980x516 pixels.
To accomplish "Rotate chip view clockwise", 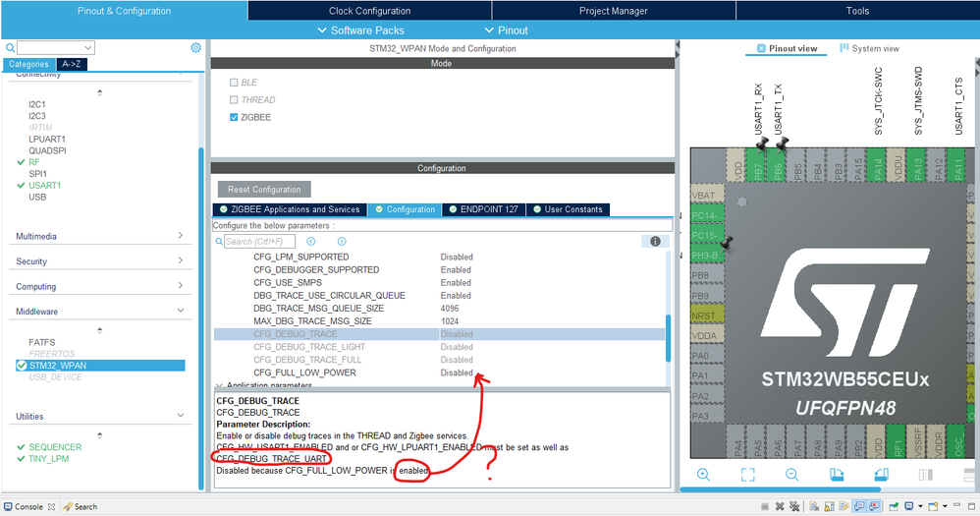I will (x=837, y=475).
